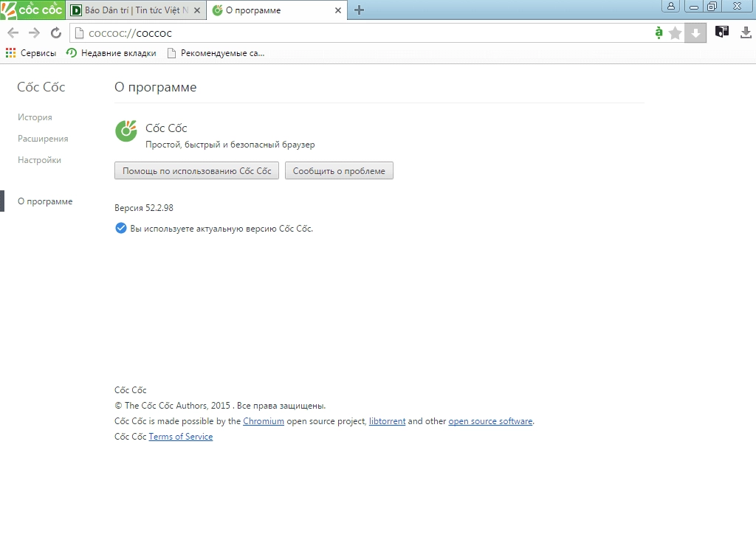
Task: Close the О программе tab
Action: [338, 10]
